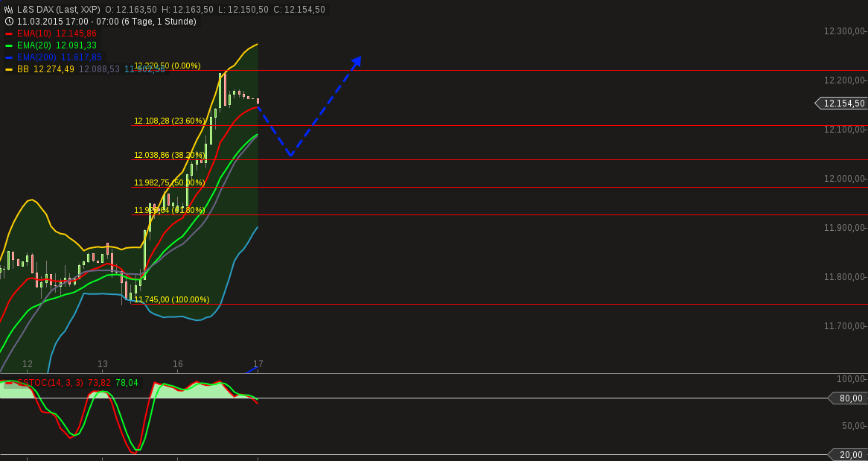Screen dimensions: 868x461
Task: Click the 80,00 overbought level tag
Action: tap(847, 398)
